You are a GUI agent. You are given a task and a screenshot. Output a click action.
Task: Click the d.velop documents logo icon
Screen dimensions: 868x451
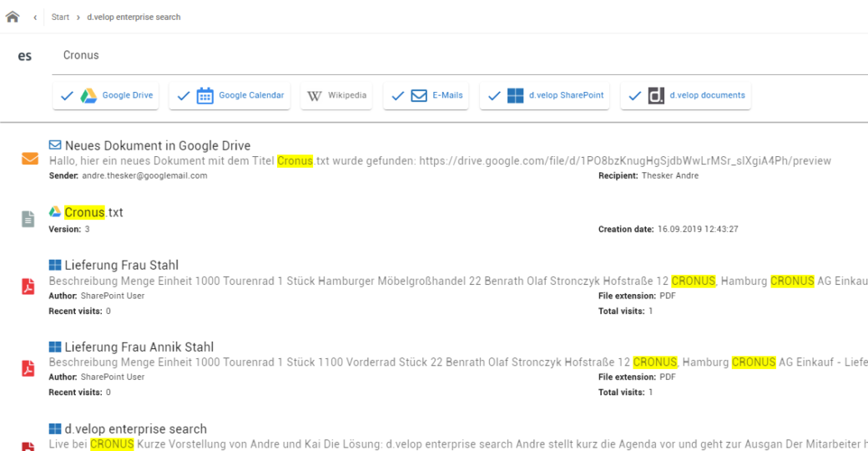(656, 95)
